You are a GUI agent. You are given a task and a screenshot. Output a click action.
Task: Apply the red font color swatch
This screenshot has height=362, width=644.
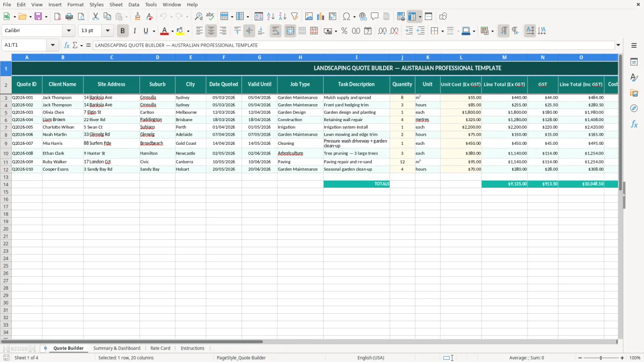[x=165, y=31]
